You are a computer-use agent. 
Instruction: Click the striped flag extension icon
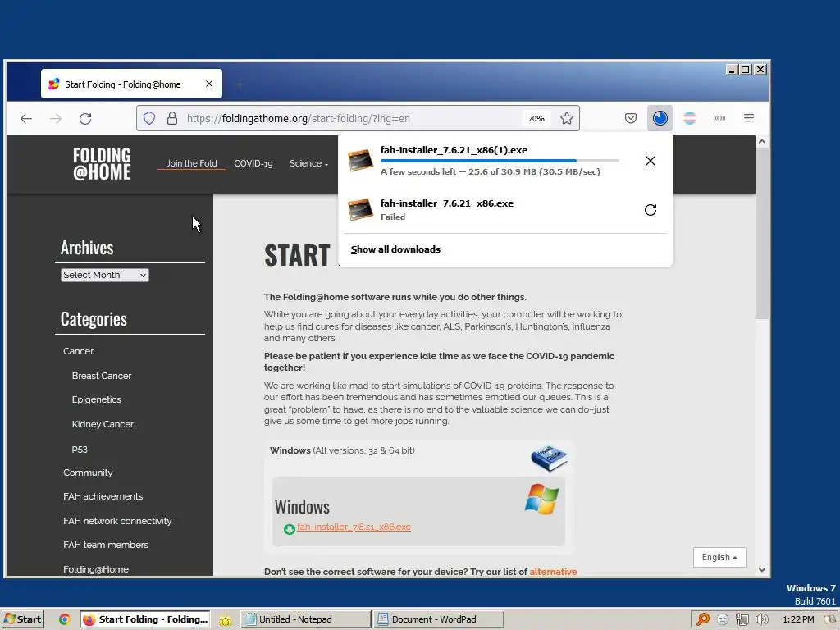[x=689, y=118]
